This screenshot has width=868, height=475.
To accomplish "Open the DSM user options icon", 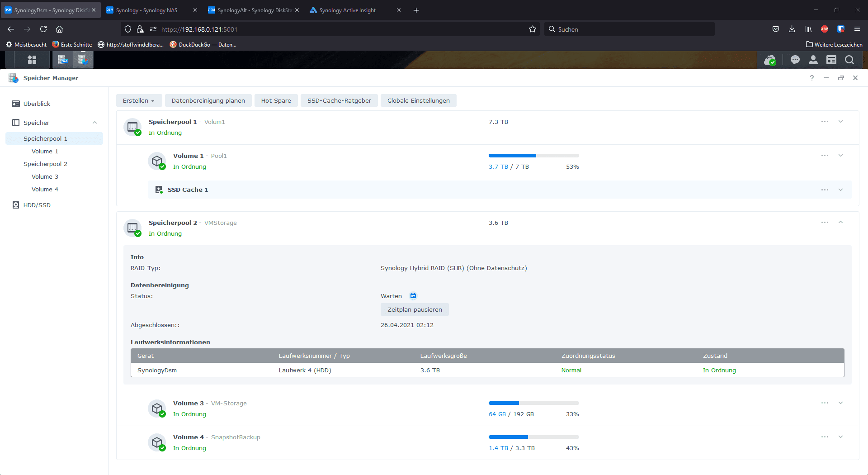I will pyautogui.click(x=813, y=60).
